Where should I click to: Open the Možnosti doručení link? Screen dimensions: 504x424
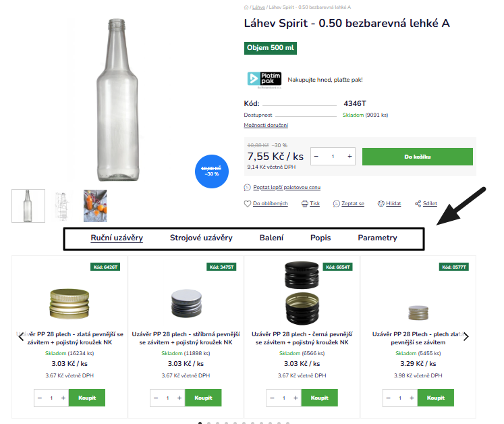(x=266, y=125)
